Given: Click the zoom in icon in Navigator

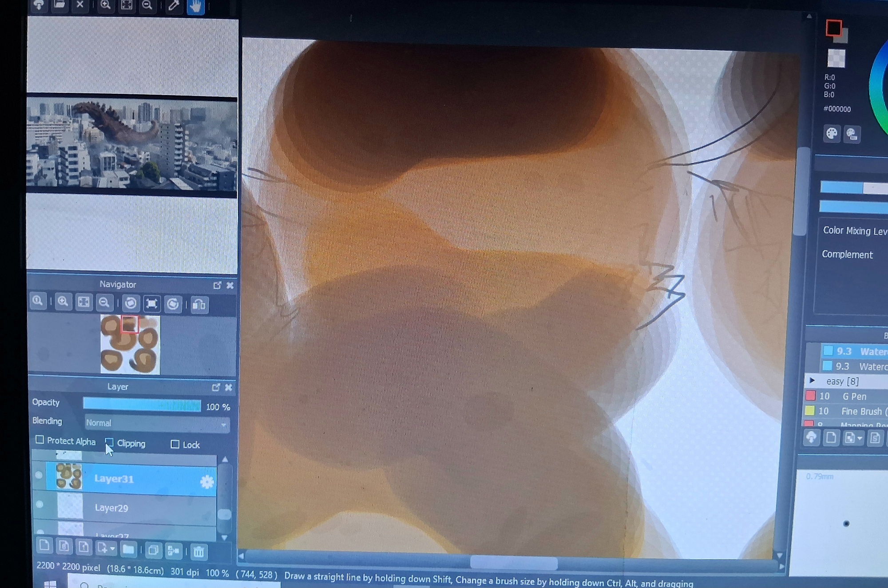Looking at the screenshot, I should pyautogui.click(x=63, y=302).
